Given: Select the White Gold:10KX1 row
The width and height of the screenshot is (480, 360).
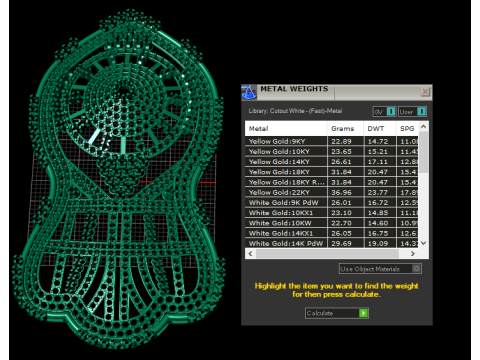Looking at the screenshot, I should pyautogui.click(x=332, y=213).
